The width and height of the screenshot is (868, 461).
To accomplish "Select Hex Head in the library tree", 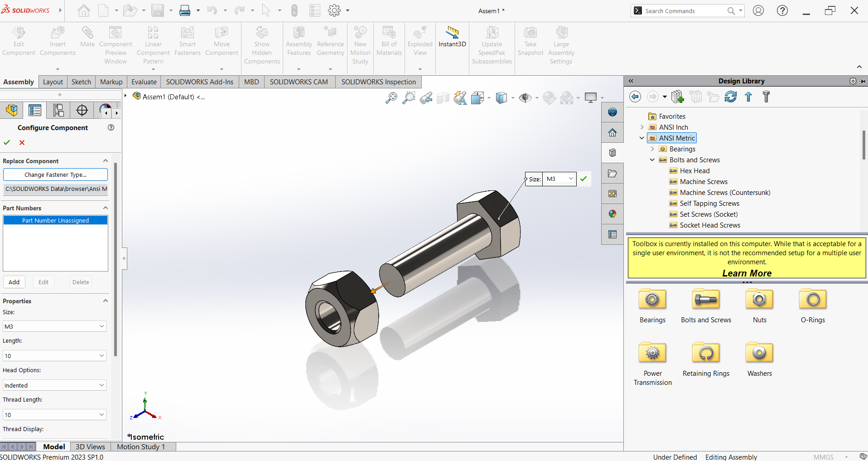I will pyautogui.click(x=694, y=170).
